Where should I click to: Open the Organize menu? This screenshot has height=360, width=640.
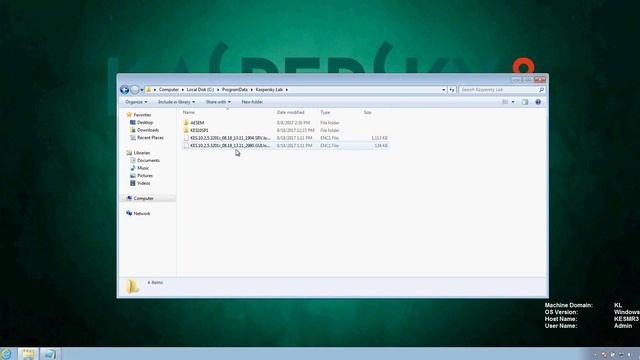[x=136, y=102]
